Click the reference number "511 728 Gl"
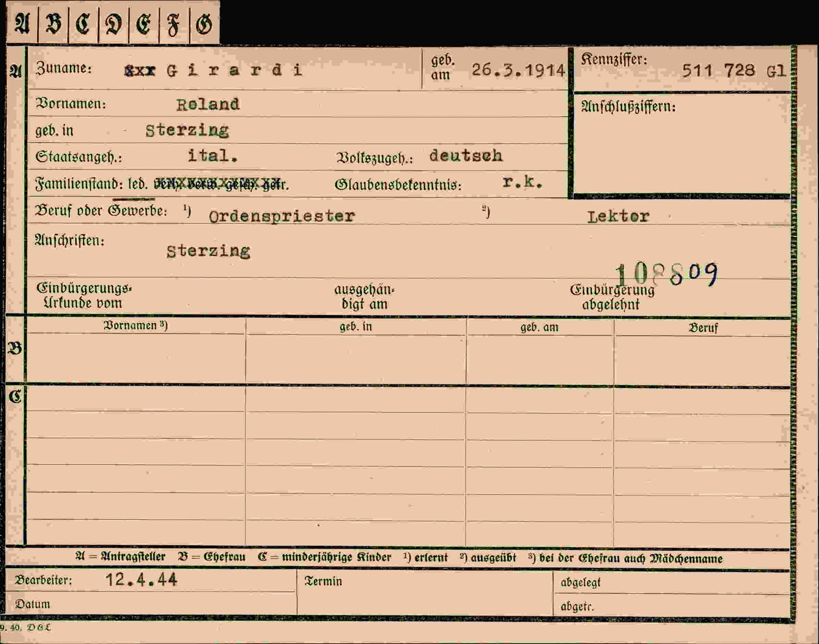The height and width of the screenshot is (644, 819). (x=734, y=71)
